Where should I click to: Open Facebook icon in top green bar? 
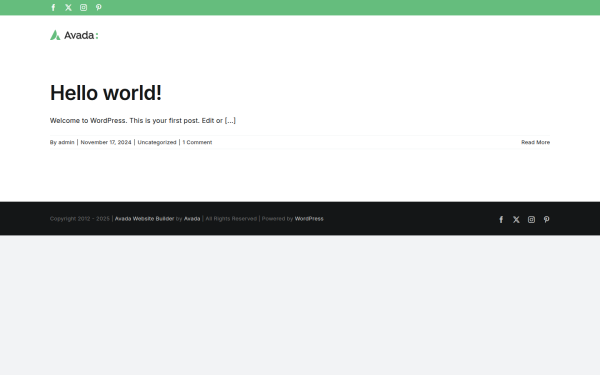[x=53, y=7]
